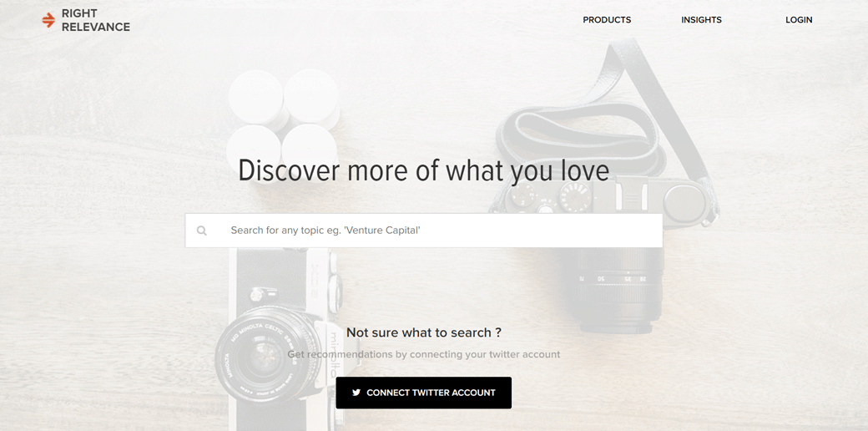
Task: Click the 'Discover more of what you love' heading
Action: [423, 170]
